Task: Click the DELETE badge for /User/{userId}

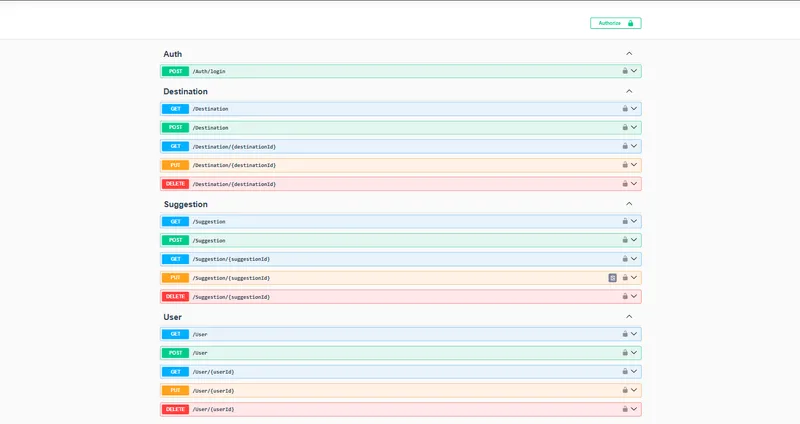Action: point(176,409)
